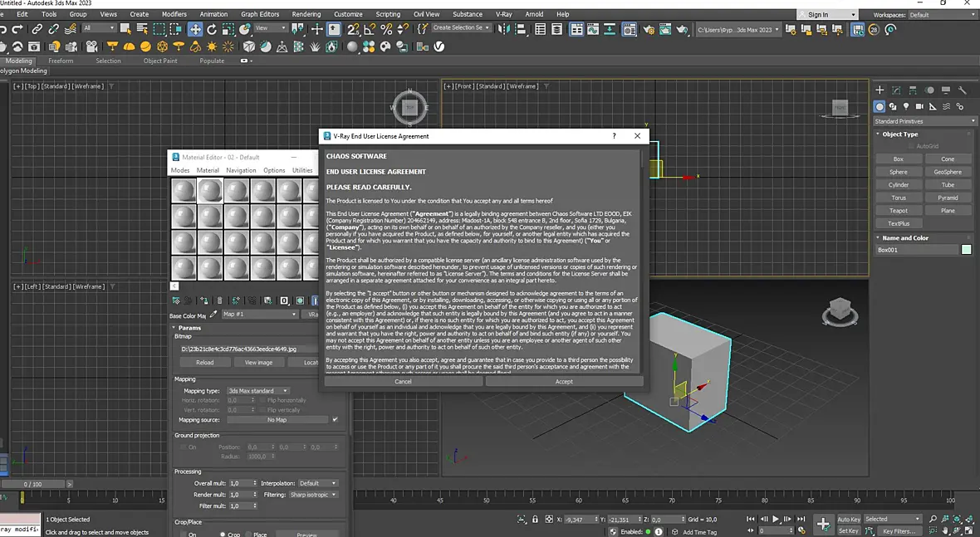Click Accept in the V-Ray license dialog

(564, 382)
